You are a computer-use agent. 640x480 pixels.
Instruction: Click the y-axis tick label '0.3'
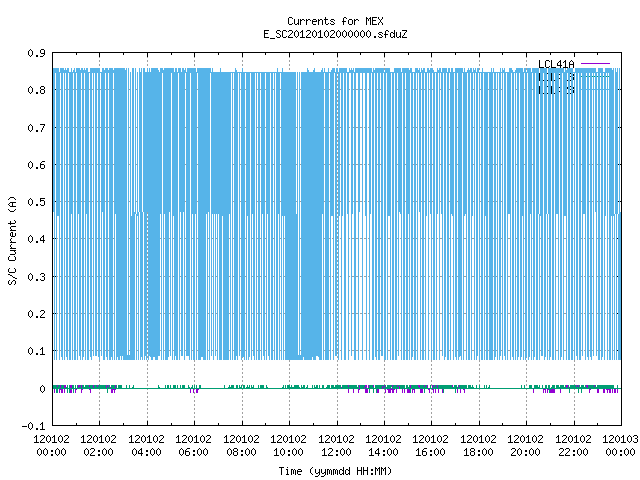(x=36, y=277)
